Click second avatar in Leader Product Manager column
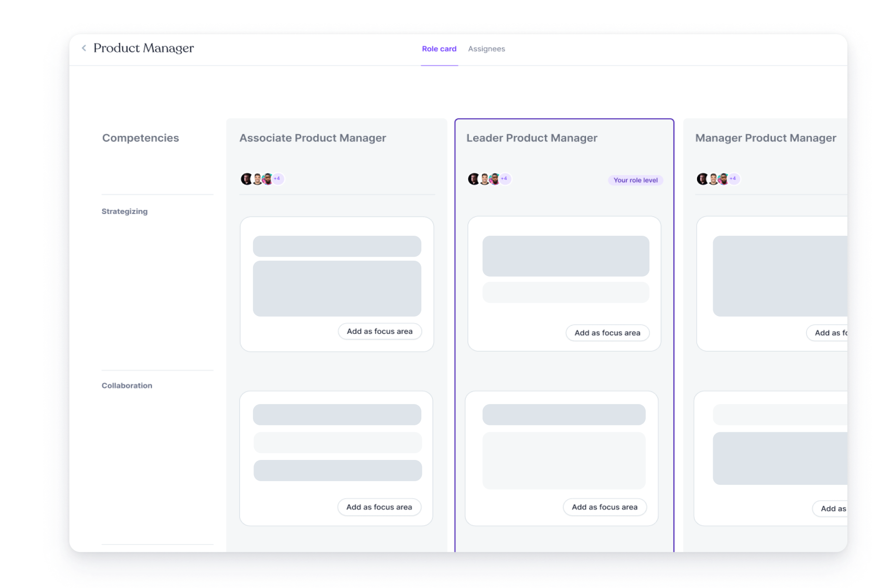The height and width of the screenshot is (588, 889). coord(484,179)
